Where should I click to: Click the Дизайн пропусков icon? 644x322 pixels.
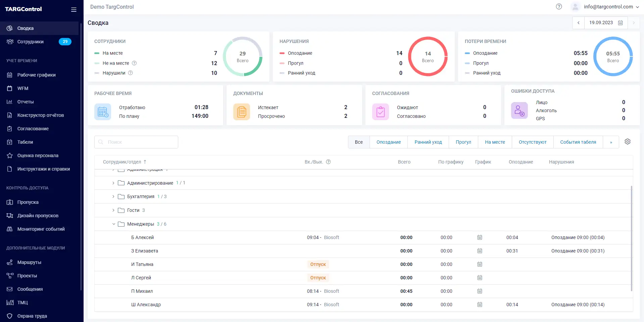10,216
